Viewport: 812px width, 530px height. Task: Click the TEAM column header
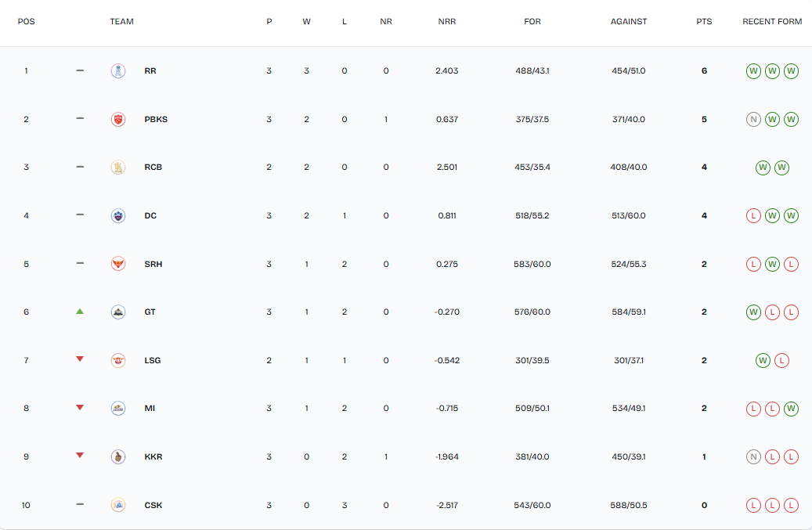click(x=122, y=22)
